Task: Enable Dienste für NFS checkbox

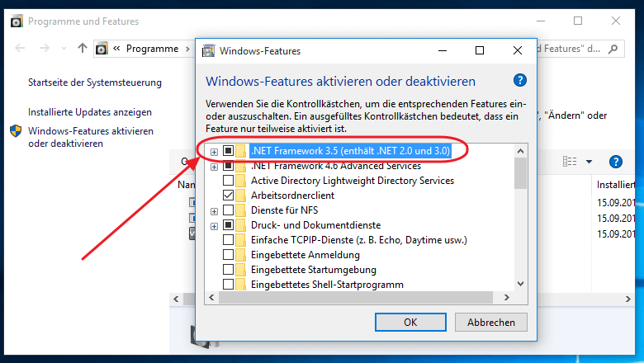Action: click(229, 210)
